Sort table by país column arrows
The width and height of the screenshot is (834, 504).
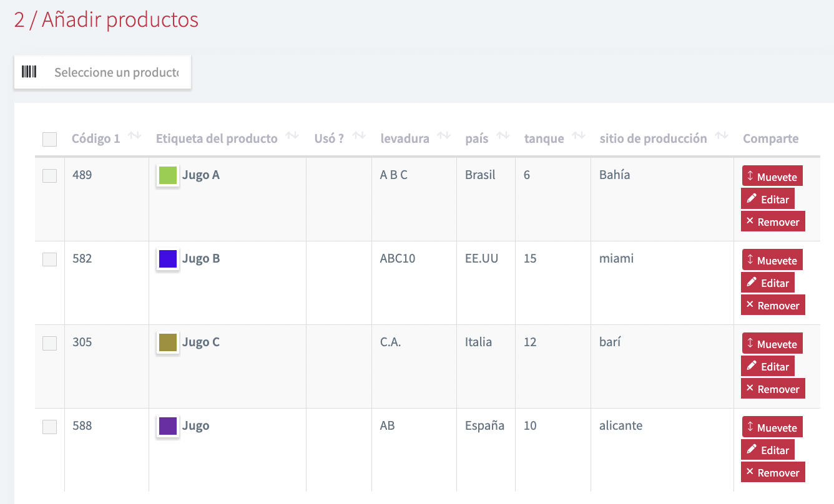(504, 137)
